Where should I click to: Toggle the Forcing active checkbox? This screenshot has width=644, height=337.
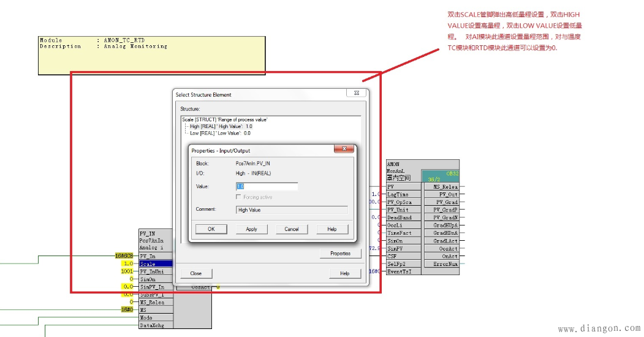click(238, 197)
